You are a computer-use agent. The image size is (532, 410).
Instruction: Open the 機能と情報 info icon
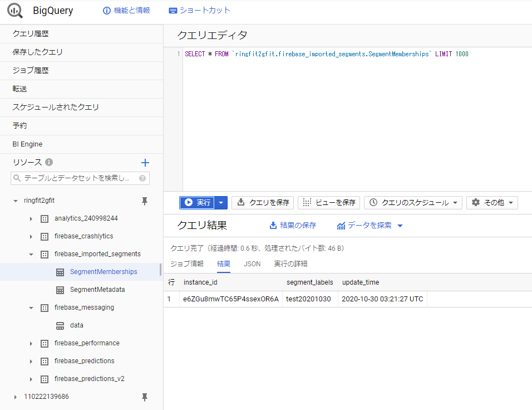(106, 11)
